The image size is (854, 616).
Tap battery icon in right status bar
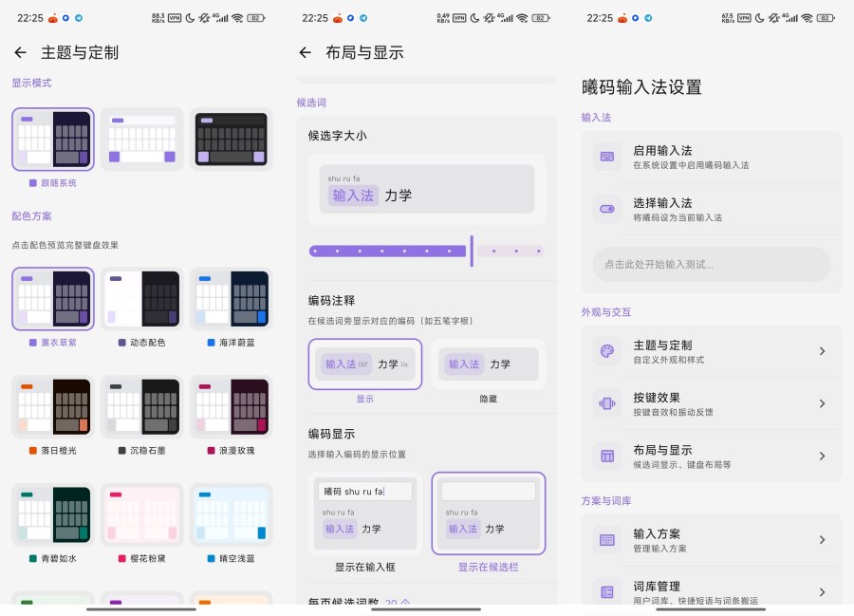826,18
